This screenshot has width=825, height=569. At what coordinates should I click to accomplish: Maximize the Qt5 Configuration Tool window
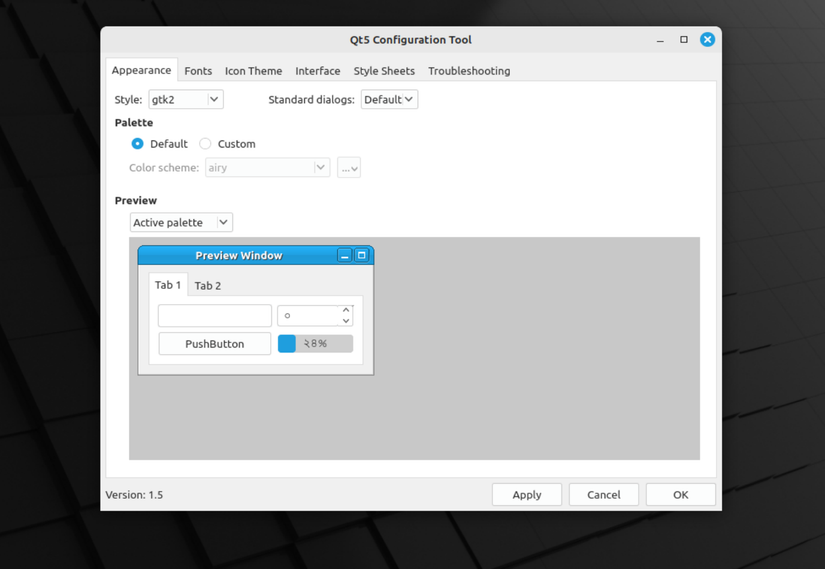point(683,39)
